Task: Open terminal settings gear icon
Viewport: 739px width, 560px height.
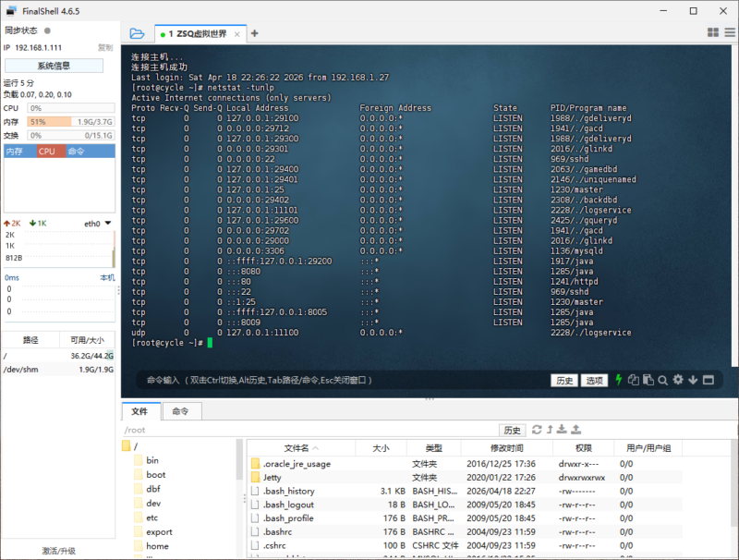Action: 678,380
